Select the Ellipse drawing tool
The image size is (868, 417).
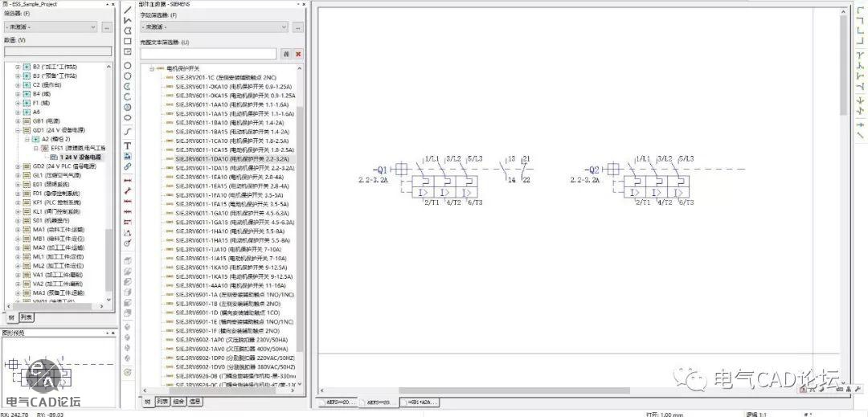[x=127, y=117]
